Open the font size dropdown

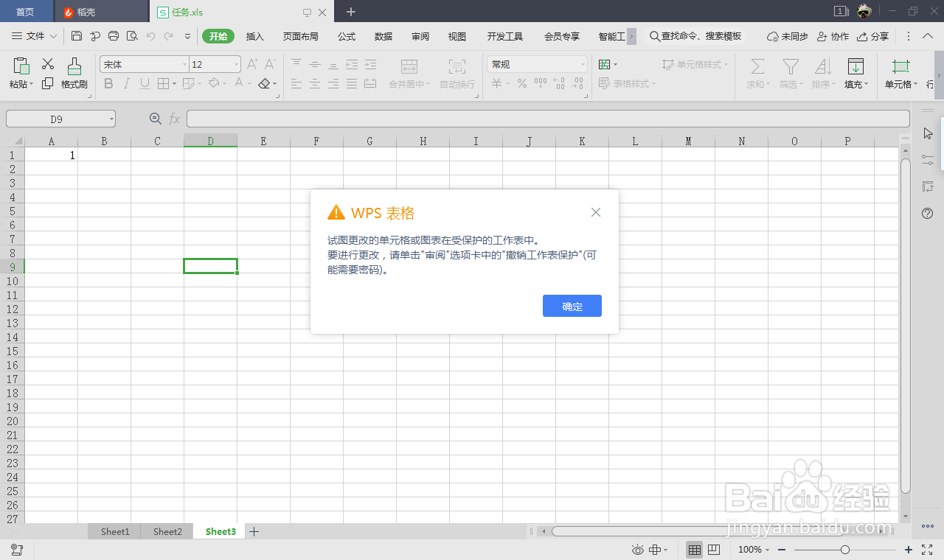[x=235, y=64]
